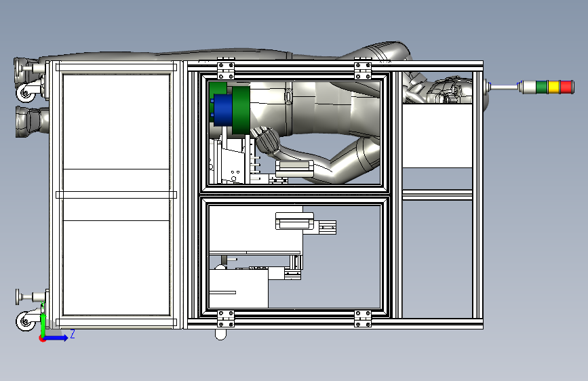Select the white panel beneath the mannequin's head
This screenshot has width=588, height=381.
[x=437, y=136]
